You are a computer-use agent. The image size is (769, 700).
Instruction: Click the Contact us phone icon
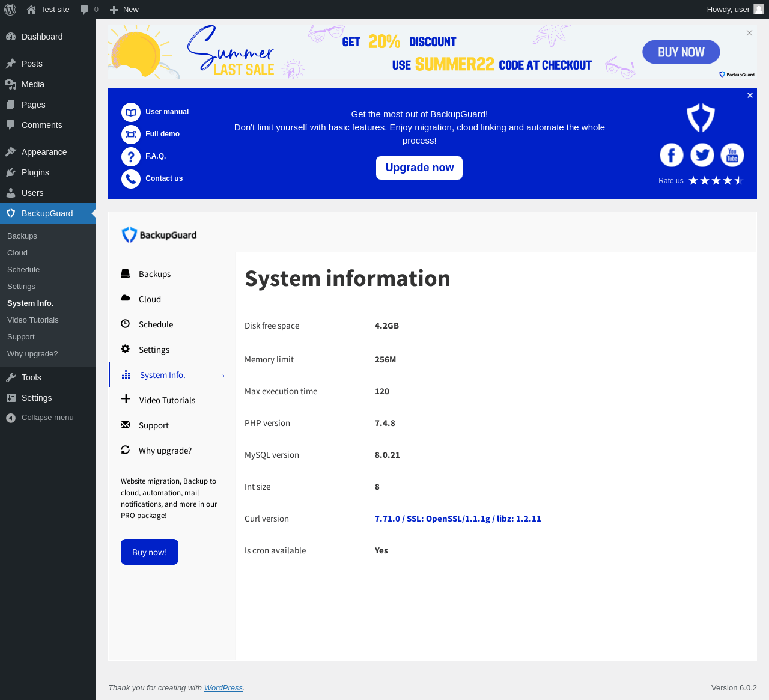point(130,179)
